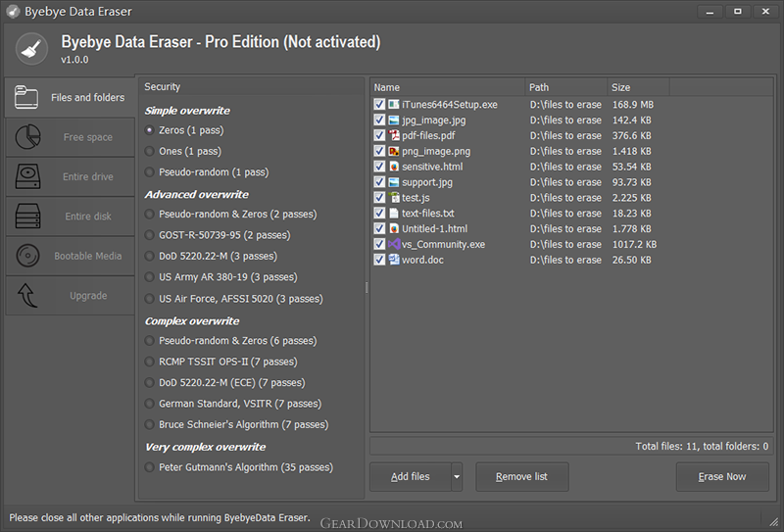This screenshot has width=784, height=532.
Task: Choose DoD 5220.22-M (3 passes) option
Action: point(149,256)
